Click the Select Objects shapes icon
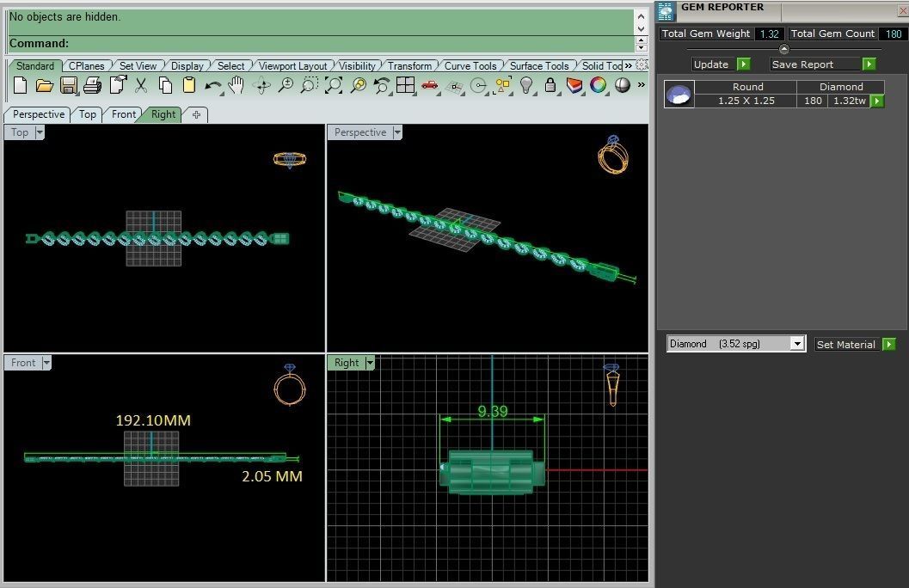Viewport: 909px width, 588px height. pos(502,86)
